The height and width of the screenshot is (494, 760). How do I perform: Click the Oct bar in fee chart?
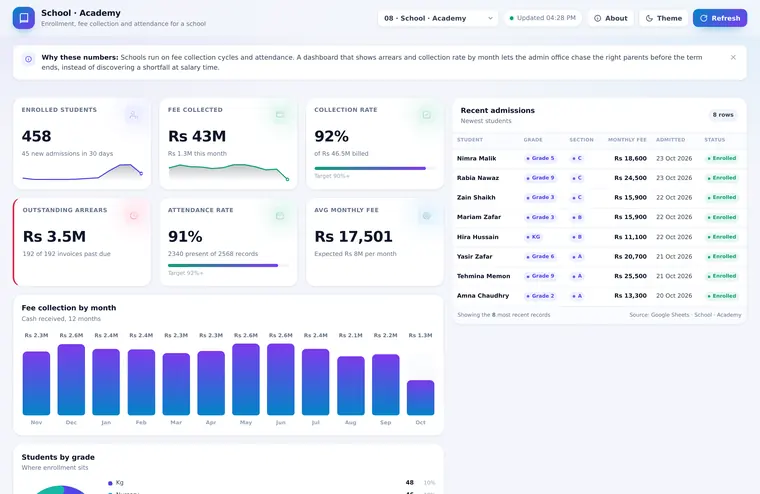pos(420,398)
